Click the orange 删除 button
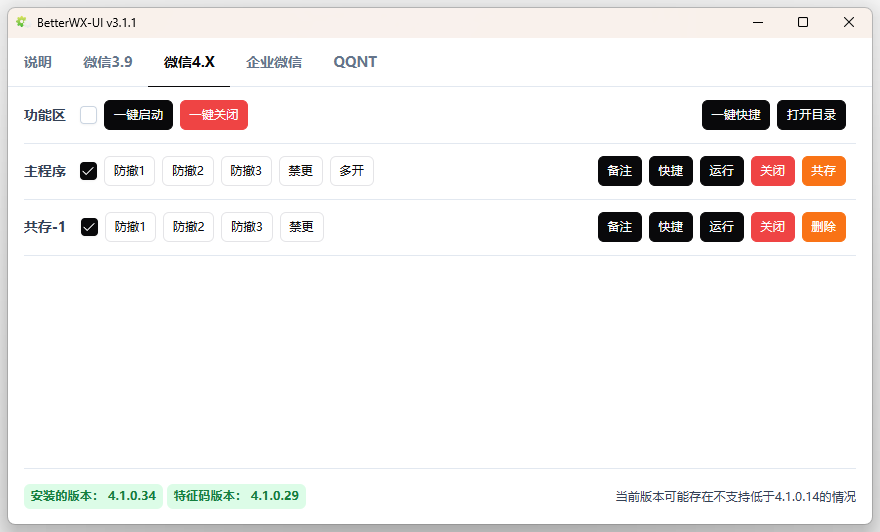This screenshot has width=880, height=532. (x=824, y=227)
